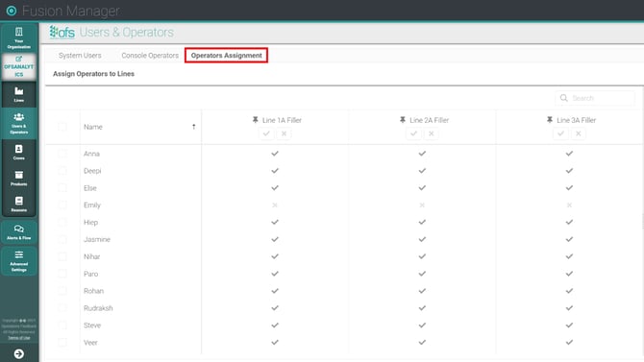Click the name 'Nihar' in the list
The width and height of the screenshot is (644, 362).
pyautogui.click(x=92, y=256)
